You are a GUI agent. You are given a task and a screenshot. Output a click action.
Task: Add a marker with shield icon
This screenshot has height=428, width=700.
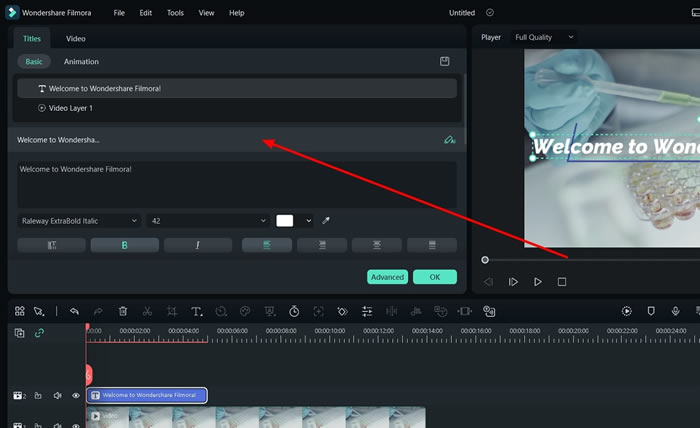tap(651, 311)
